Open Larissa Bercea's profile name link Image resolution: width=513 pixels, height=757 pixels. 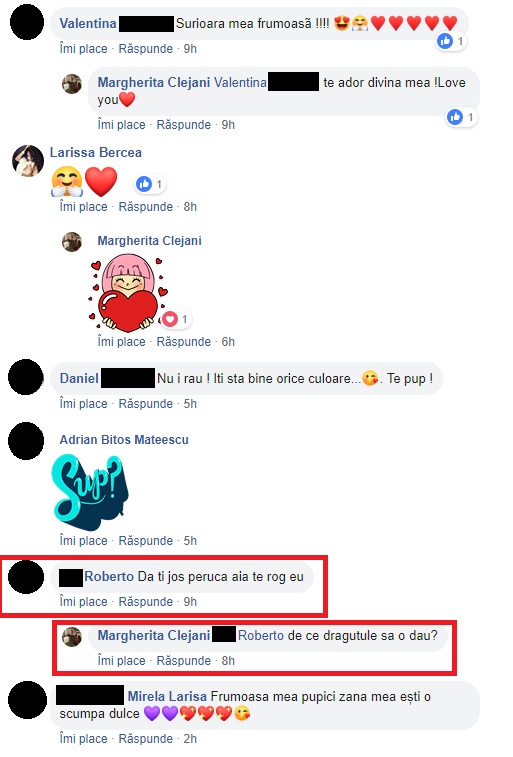[96, 153]
